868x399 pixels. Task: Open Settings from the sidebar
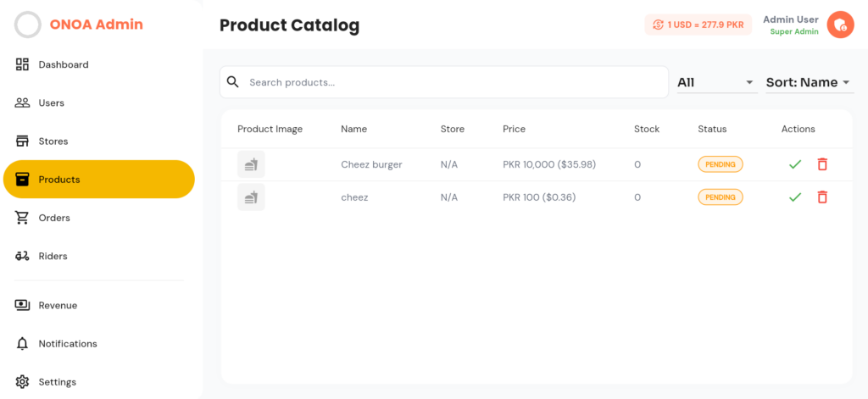coord(98,382)
